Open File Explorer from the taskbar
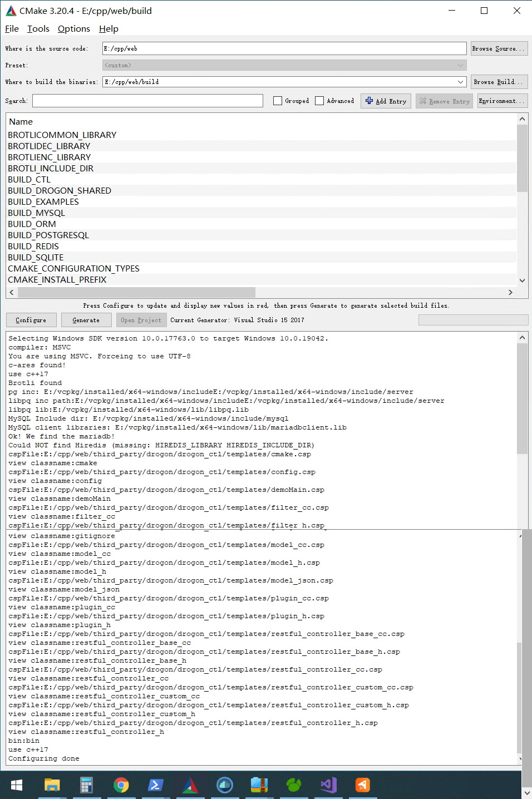The width and height of the screenshot is (532, 799). coord(52,785)
